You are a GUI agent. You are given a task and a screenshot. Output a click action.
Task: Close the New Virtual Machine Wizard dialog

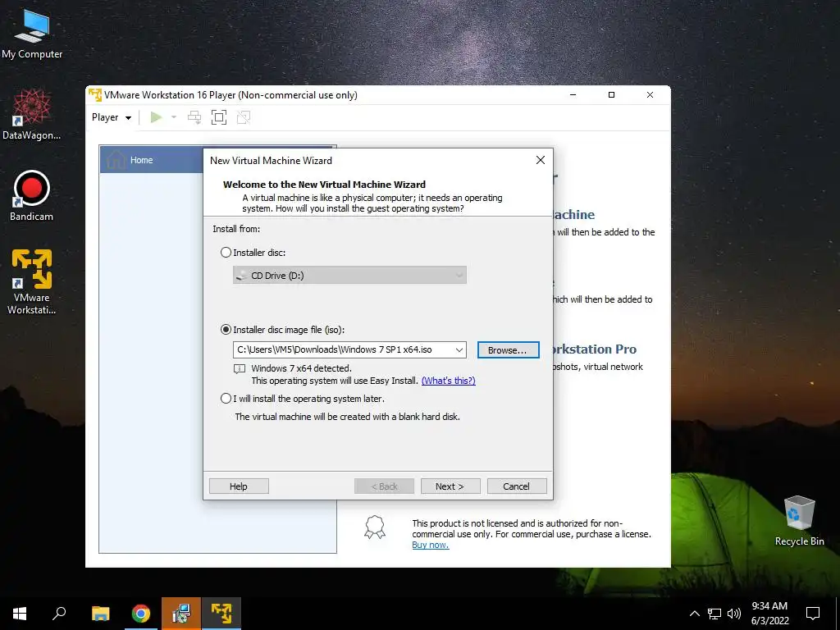point(541,160)
